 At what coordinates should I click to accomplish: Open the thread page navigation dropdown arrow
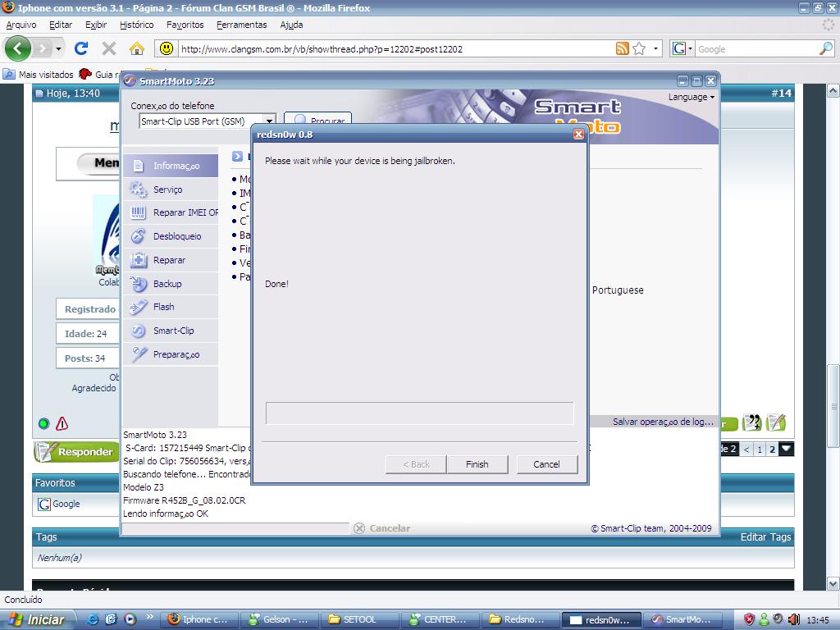[x=786, y=449]
